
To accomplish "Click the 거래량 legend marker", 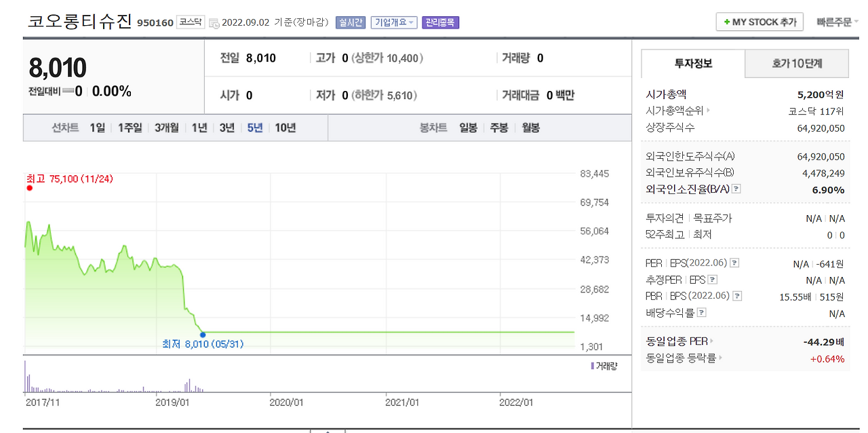I will 593,366.
